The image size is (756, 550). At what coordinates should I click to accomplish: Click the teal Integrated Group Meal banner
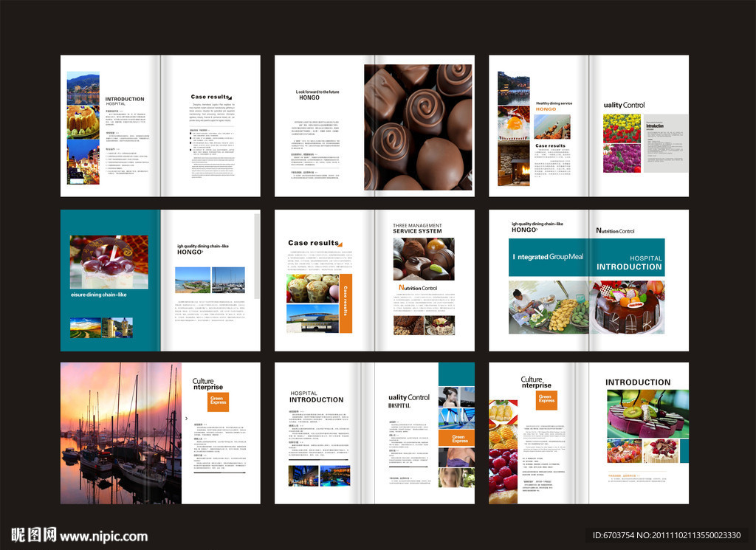tap(586, 258)
